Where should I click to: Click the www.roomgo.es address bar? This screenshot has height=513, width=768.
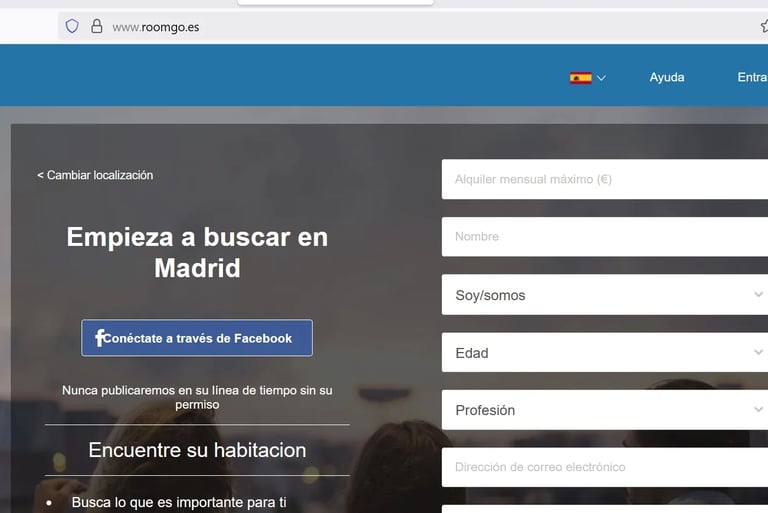[411, 26]
